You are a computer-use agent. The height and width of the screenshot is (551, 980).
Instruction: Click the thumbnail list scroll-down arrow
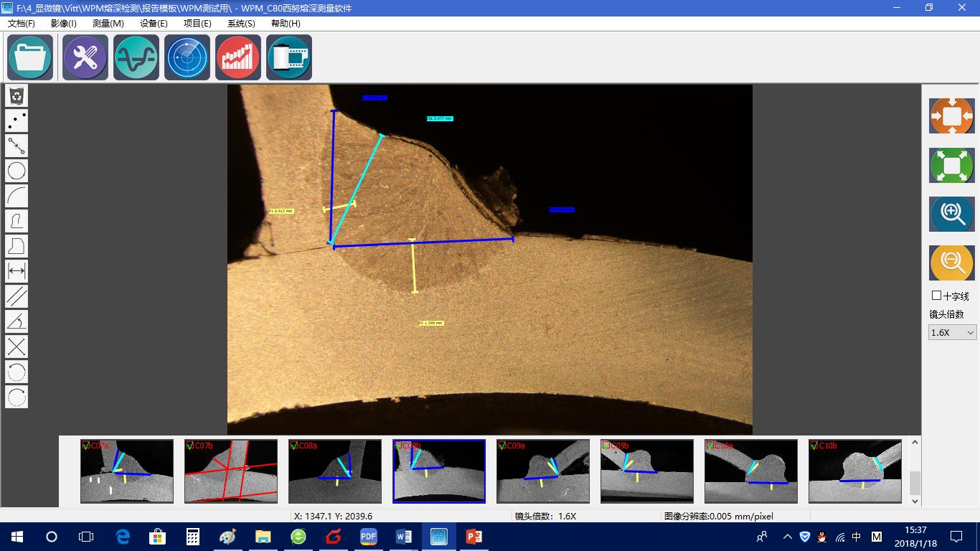click(915, 501)
